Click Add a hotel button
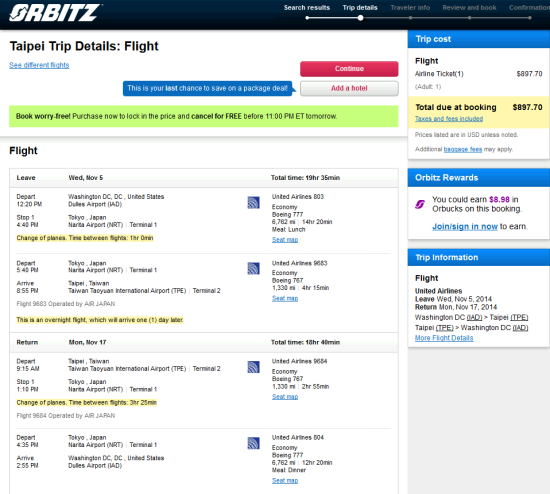Screen dimensions: 550x494 coord(349,88)
